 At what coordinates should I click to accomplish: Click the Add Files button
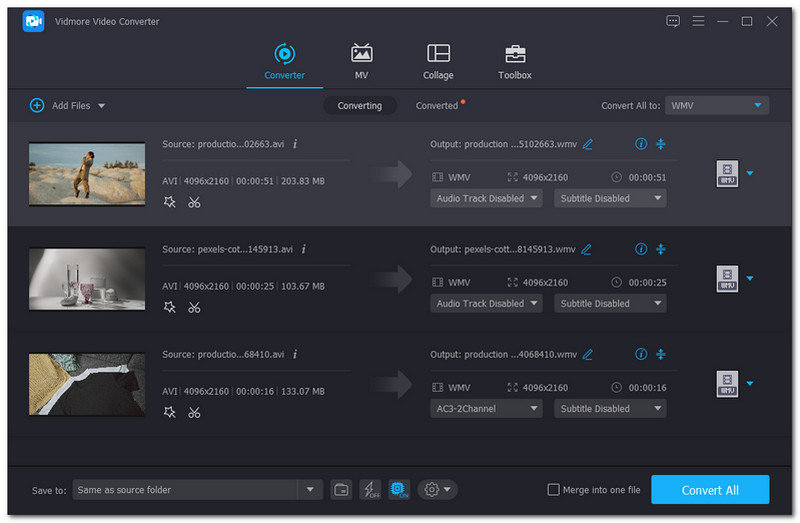click(67, 105)
